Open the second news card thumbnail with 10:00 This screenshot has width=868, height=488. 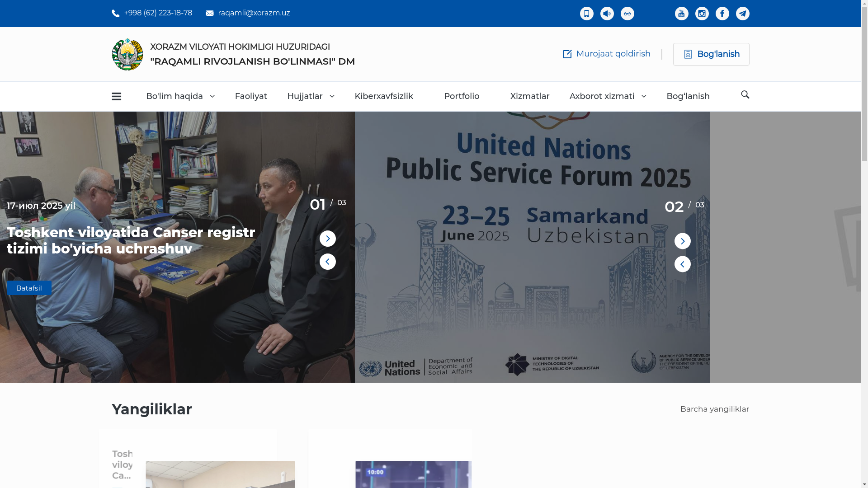coord(413,474)
